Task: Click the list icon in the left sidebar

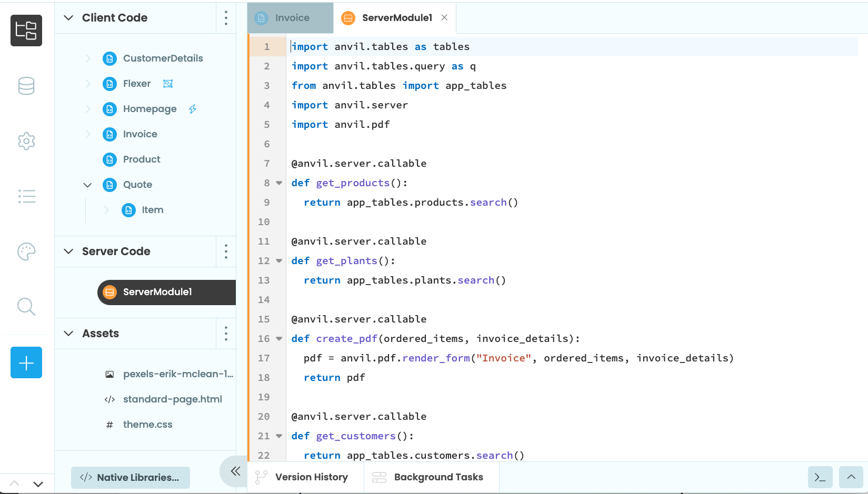Action: tap(26, 196)
